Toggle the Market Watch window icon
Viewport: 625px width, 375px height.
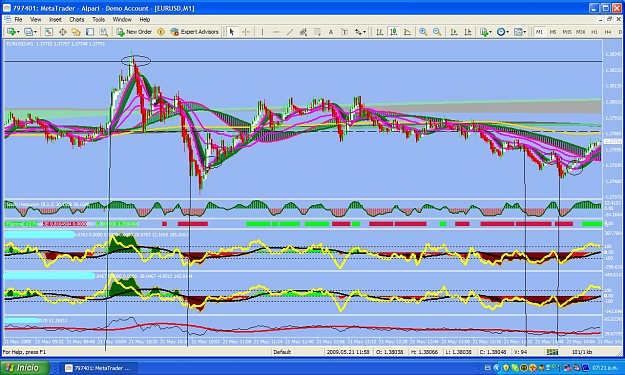click(49, 32)
